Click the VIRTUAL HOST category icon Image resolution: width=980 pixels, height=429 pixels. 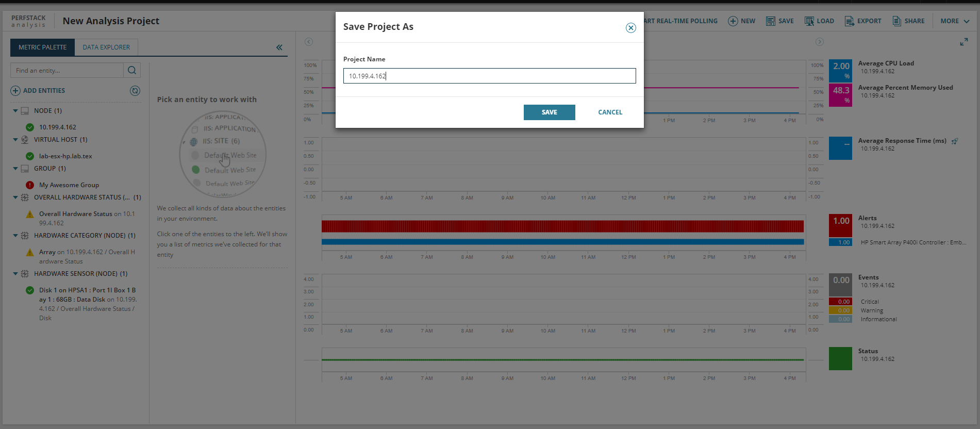25,140
